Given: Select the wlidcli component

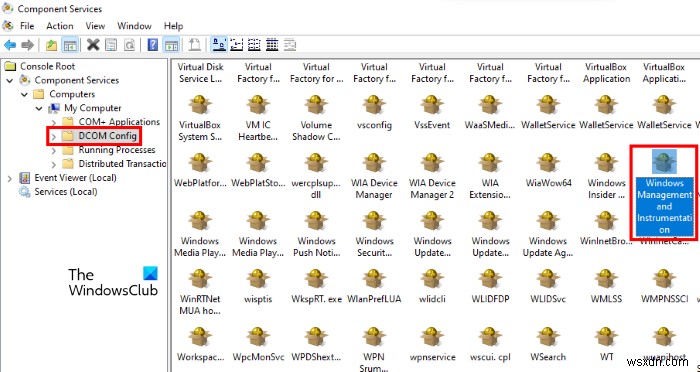Looking at the screenshot, I should coord(432,286).
